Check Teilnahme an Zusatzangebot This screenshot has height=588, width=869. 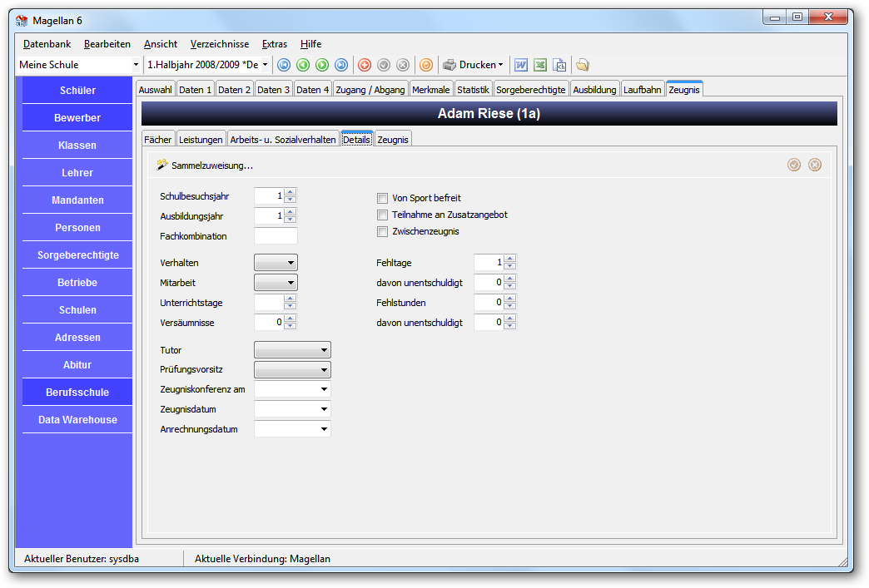[x=382, y=215]
